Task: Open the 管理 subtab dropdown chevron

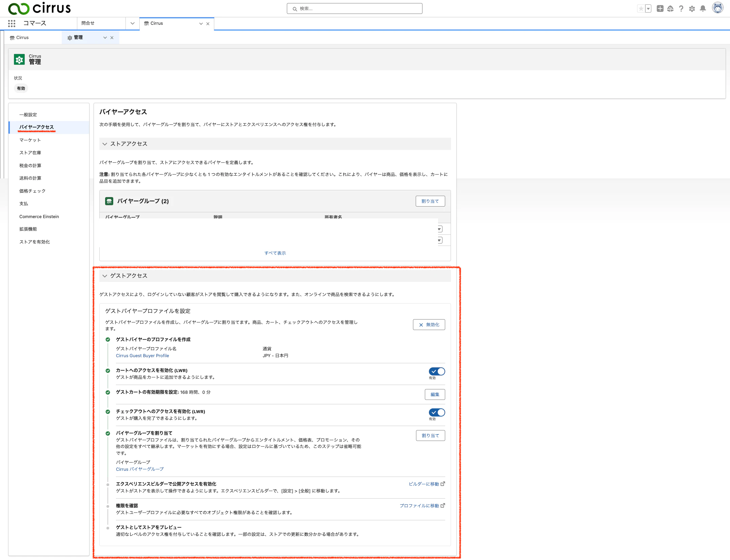Action: pyautogui.click(x=105, y=38)
